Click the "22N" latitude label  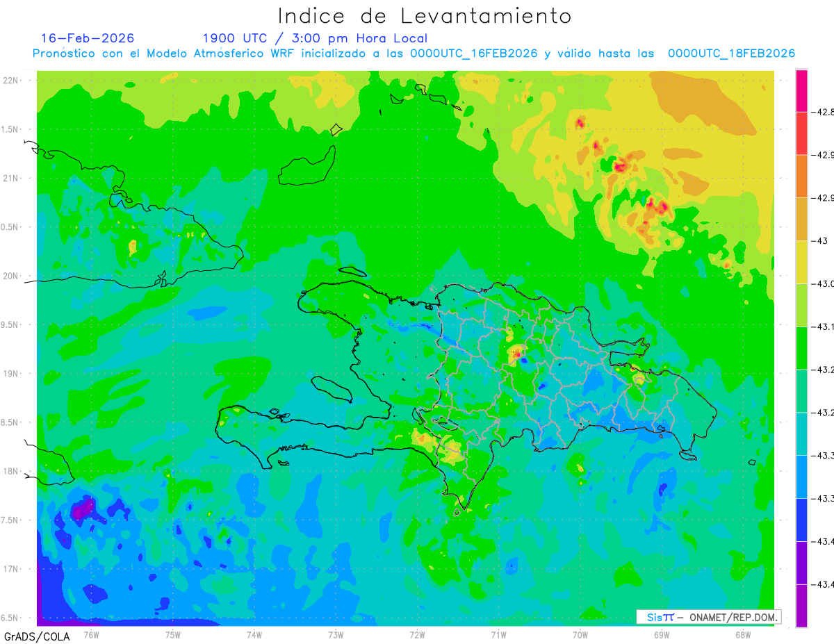click(12, 81)
